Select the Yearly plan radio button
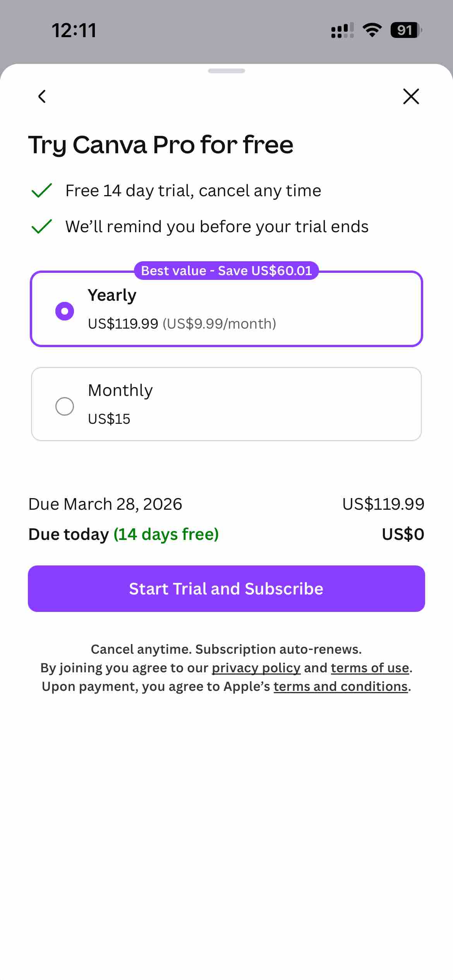The image size is (453, 980). 65,311
